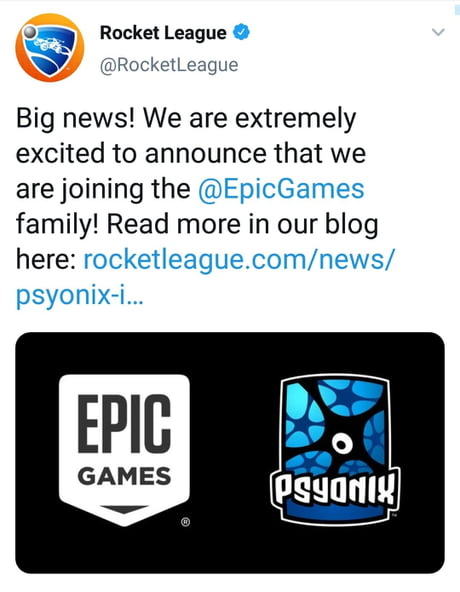Click the truncated psyonix-i… link text
This screenshot has width=460, height=592.
[x=80, y=296]
